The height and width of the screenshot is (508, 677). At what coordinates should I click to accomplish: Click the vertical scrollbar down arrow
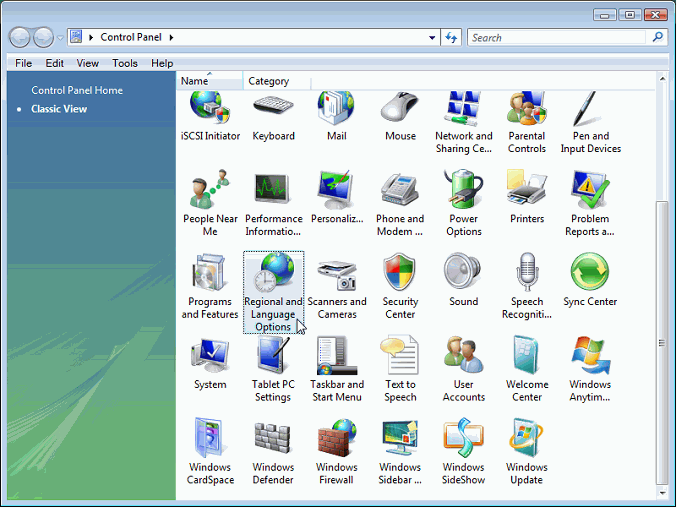click(x=662, y=493)
